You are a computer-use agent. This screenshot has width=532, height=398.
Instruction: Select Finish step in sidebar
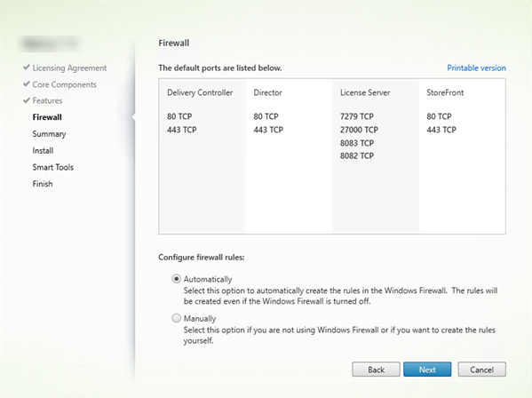[x=43, y=184]
